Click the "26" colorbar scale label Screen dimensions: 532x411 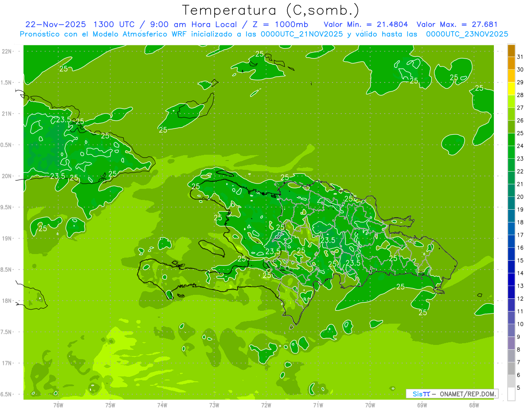(x=520, y=121)
